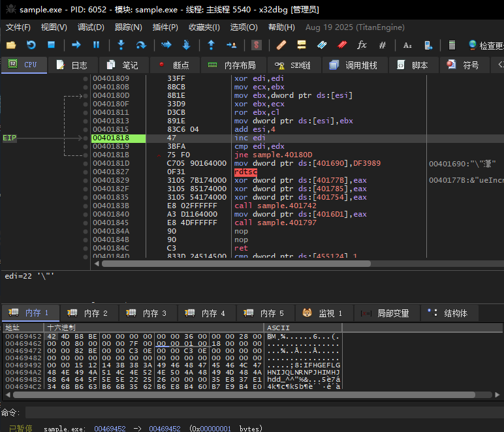Open bookmarks with the red tag icon
The width and height of the screenshot is (504, 432).
[x=342, y=45]
